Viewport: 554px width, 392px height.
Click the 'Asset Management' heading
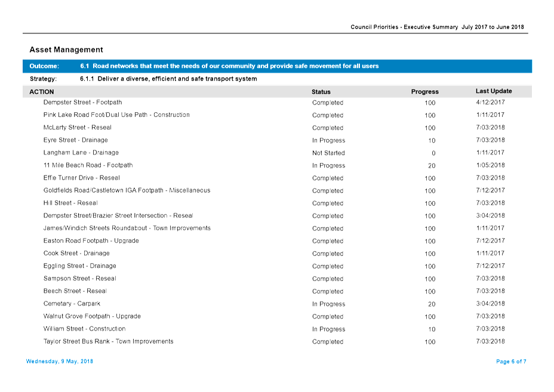(66, 50)
